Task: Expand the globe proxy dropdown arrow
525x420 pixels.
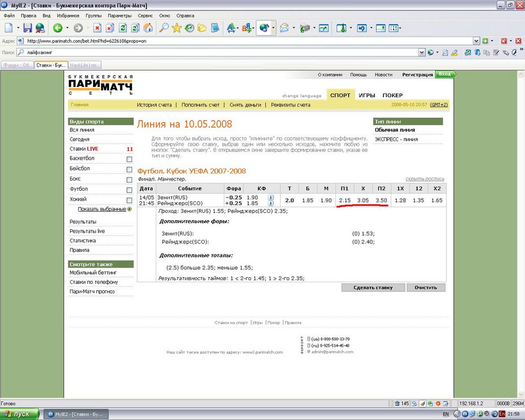Action: 273,28
